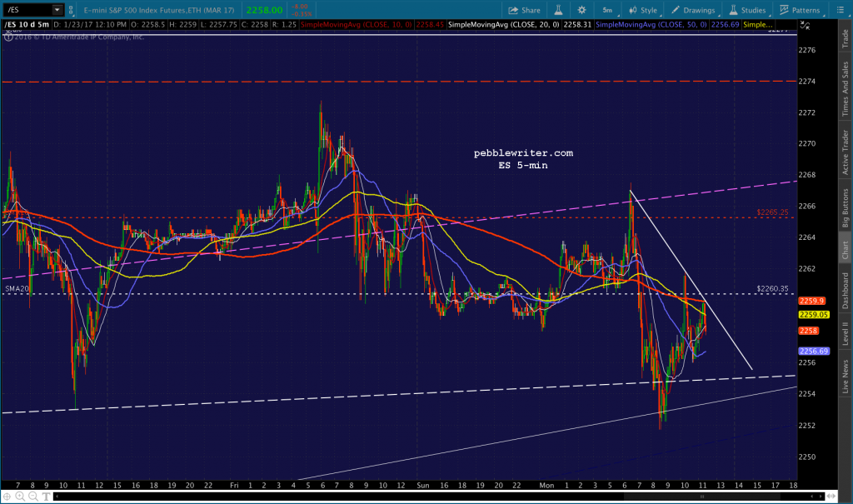Click the Sun date label on the time axis
The width and height of the screenshot is (853, 504).
422,486
